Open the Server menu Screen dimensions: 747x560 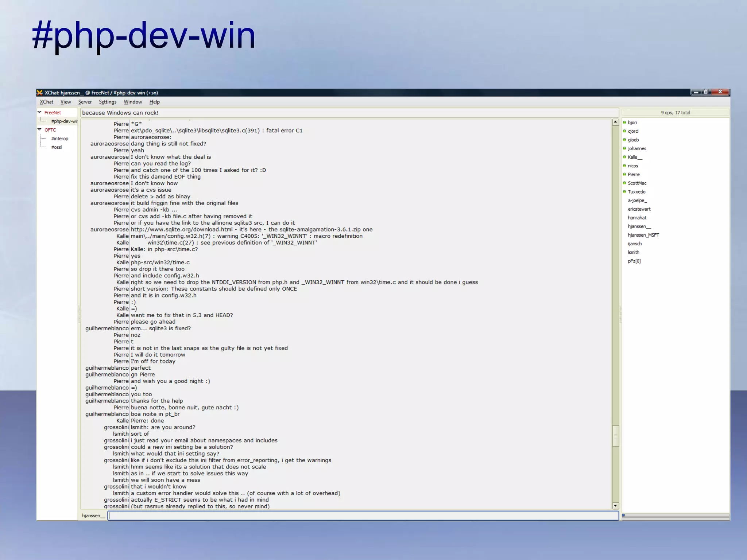click(x=85, y=102)
